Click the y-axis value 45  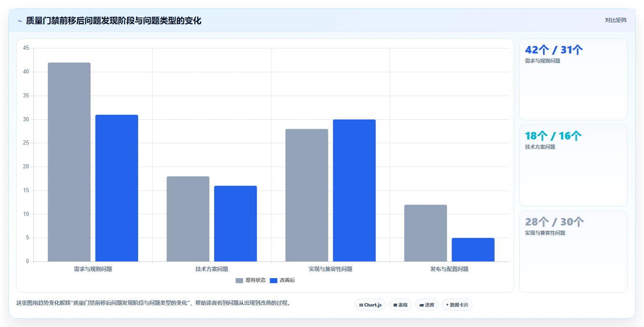(x=26, y=48)
